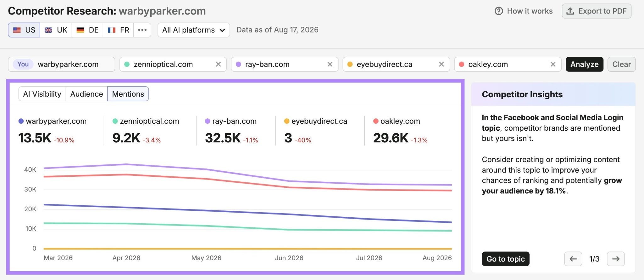Click ray-ban.com legend purple dot
This screenshot has height=280, width=644.
point(208,121)
